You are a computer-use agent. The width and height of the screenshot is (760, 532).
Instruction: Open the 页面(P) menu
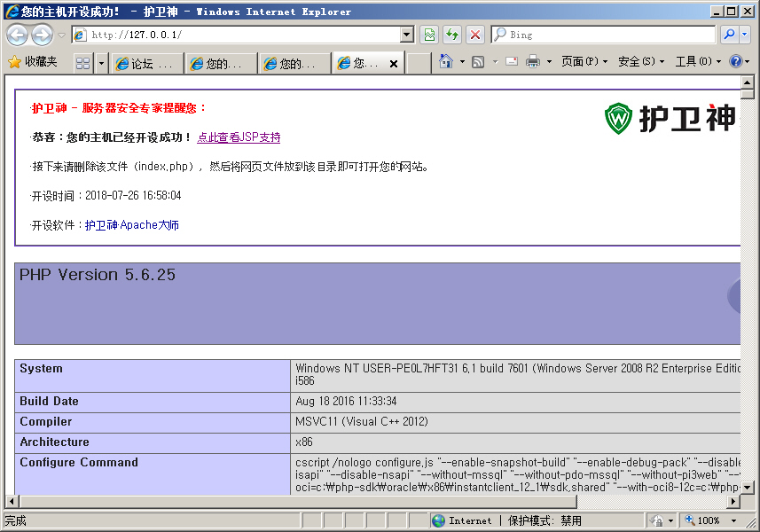pyautogui.click(x=584, y=62)
